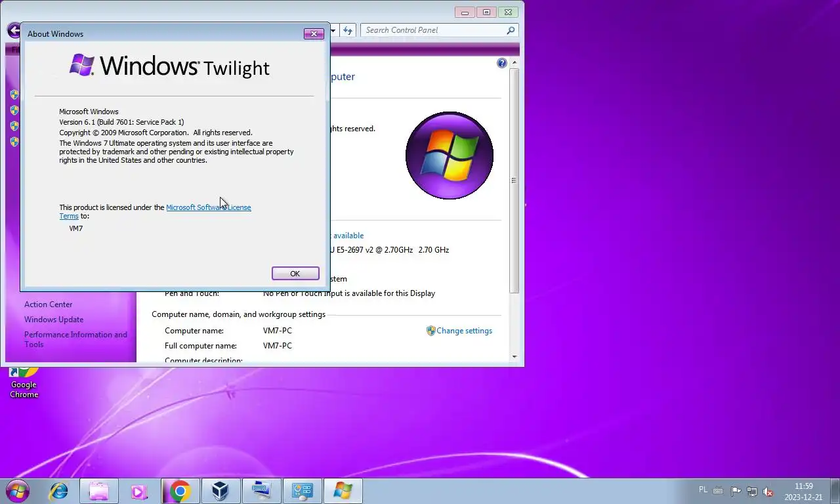
Task: Click OK in About Windows dialog
Action: point(295,274)
